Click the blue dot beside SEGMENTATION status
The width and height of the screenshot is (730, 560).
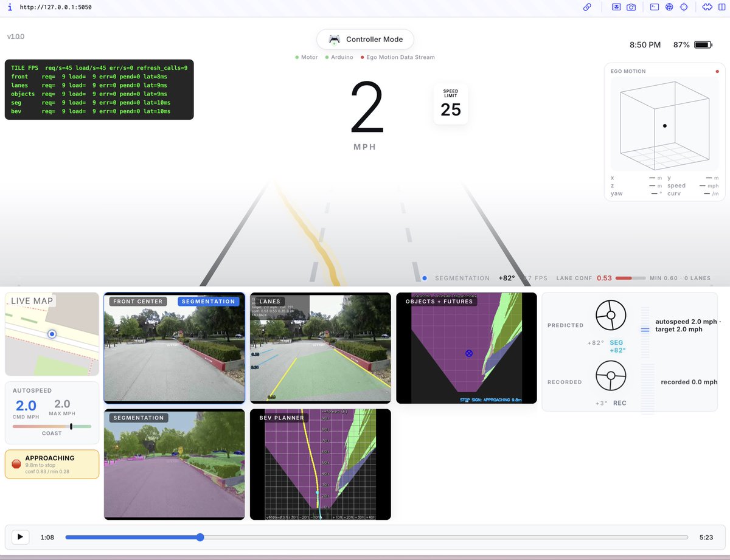(425, 278)
